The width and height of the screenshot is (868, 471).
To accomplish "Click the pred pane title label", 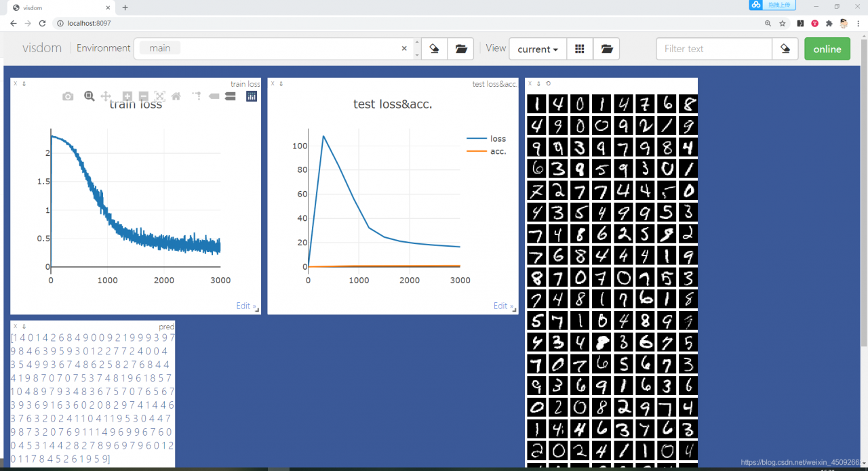I will (167, 327).
